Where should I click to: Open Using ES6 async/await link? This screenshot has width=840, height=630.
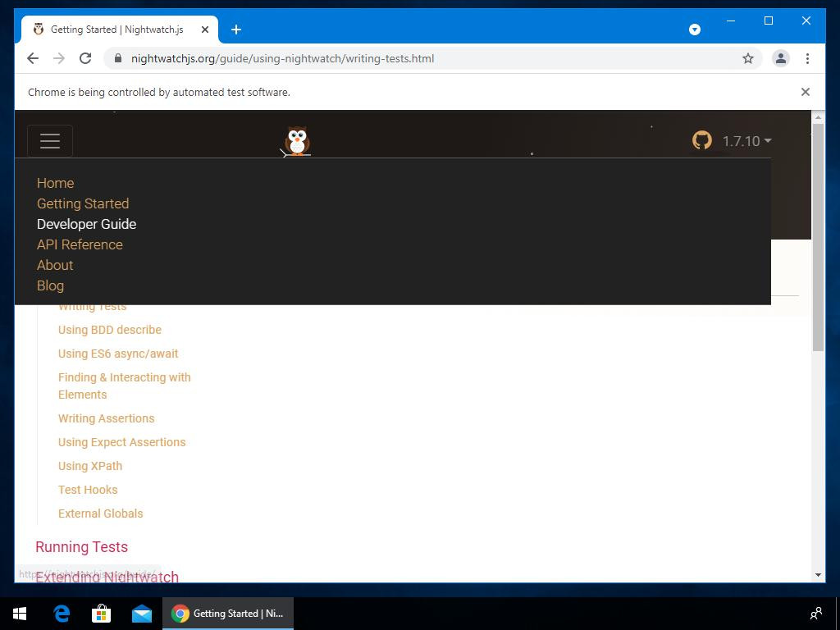point(118,354)
